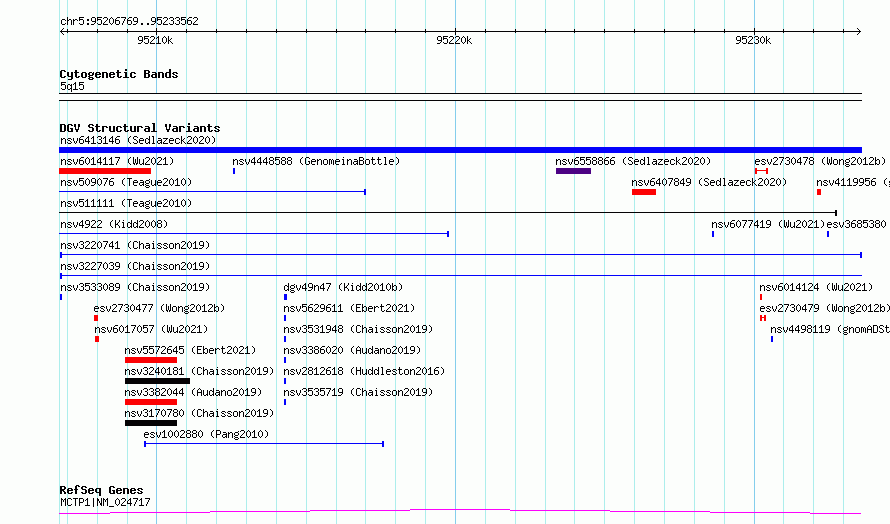Open nsv3170780 (Chaisson2019) variant label
Viewport: 890px width, 524px height.
pos(199,413)
